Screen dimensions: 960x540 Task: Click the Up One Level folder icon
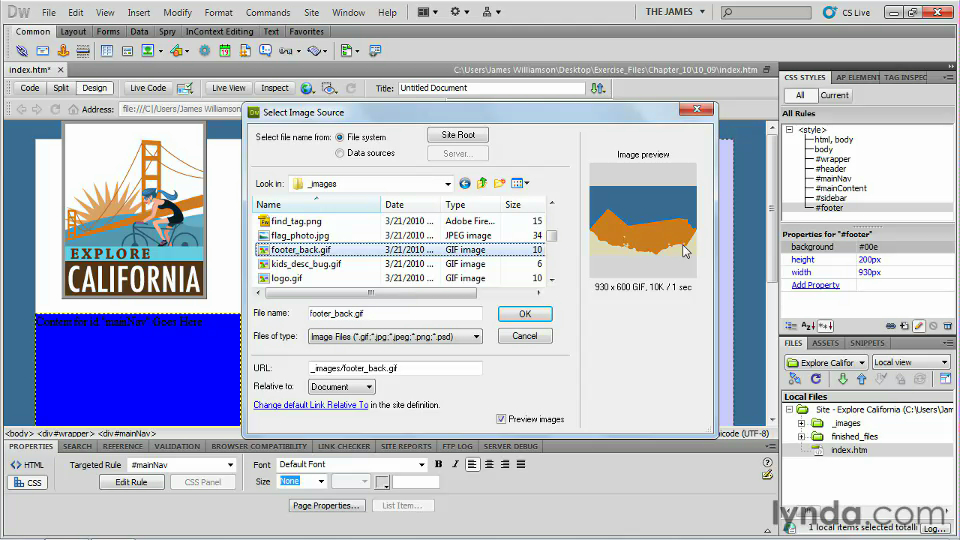[482, 183]
